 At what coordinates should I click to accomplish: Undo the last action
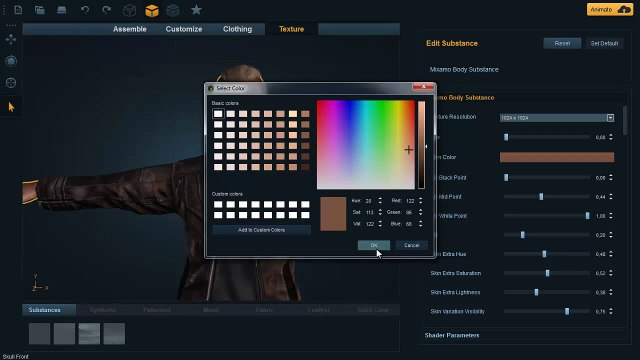pyautogui.click(x=84, y=9)
